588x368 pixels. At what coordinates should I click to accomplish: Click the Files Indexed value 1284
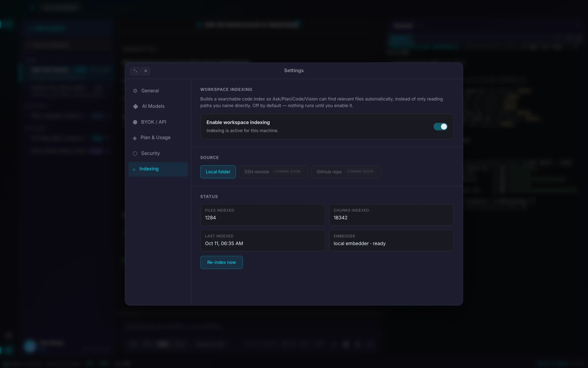(210, 218)
